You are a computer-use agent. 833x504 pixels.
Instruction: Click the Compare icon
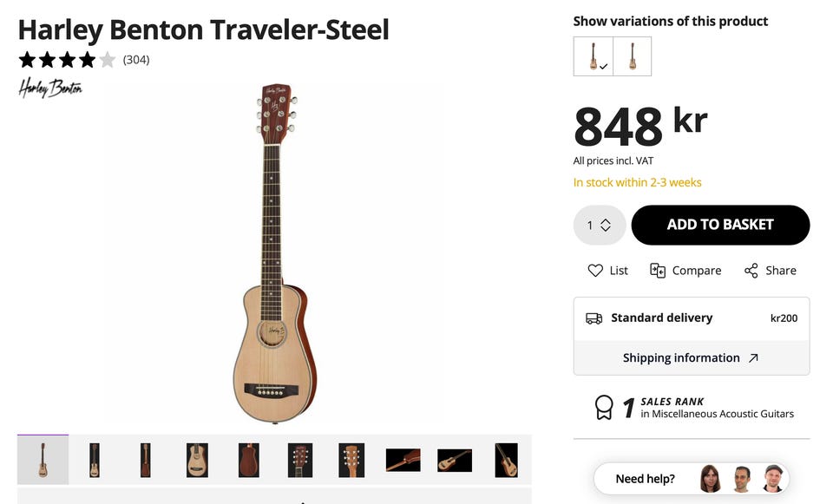click(658, 271)
